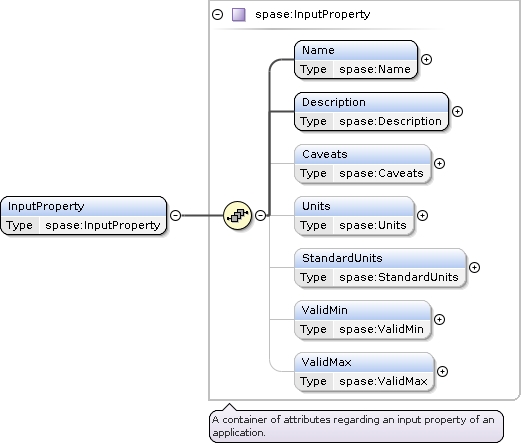Image resolution: width=522 pixels, height=446 pixels.
Task: Select the InputProperty root element box
Action: [x=84, y=216]
